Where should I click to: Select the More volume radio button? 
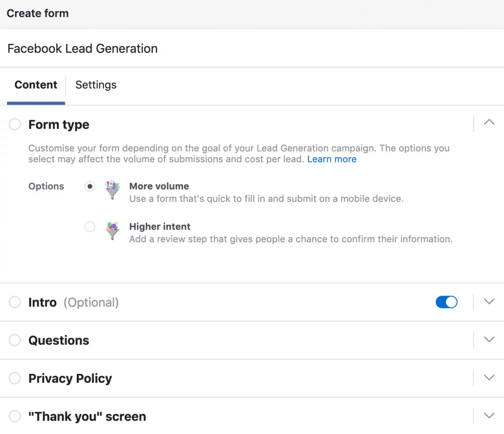(90, 187)
